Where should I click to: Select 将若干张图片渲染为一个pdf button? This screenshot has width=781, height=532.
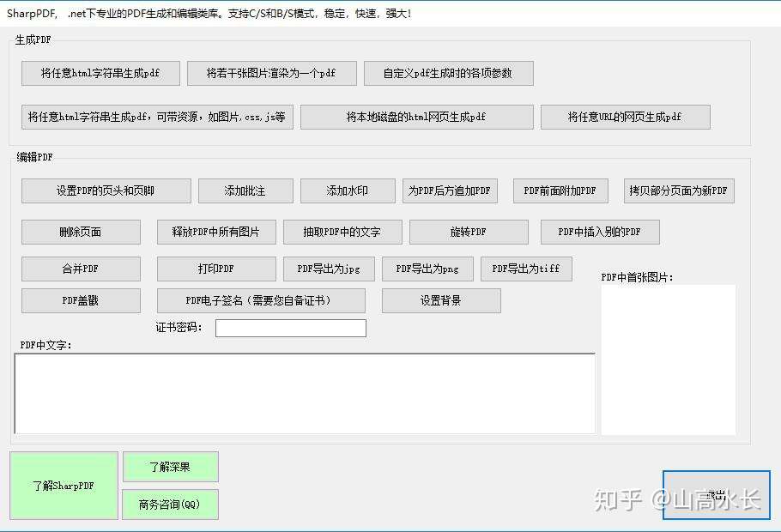point(271,73)
